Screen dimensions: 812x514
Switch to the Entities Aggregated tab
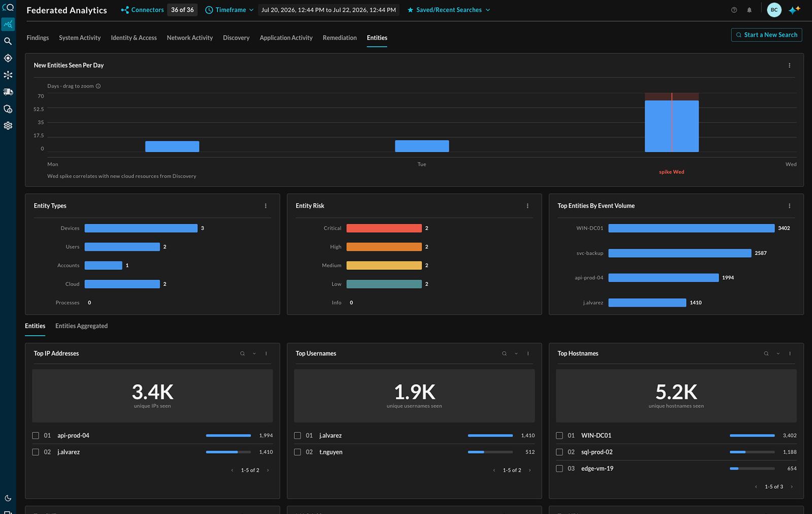[81, 326]
